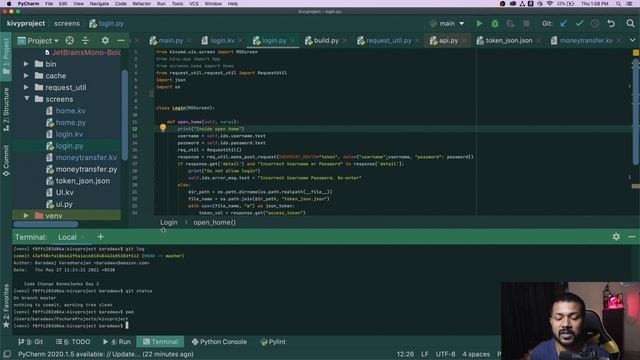Stop the running process icon

coord(526,24)
